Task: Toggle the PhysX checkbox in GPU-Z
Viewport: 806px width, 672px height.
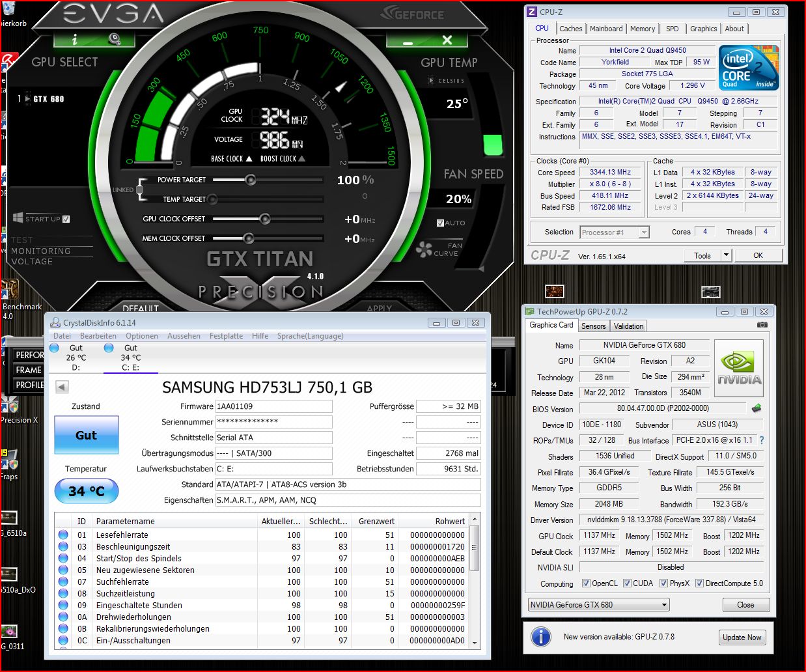Action: (663, 583)
